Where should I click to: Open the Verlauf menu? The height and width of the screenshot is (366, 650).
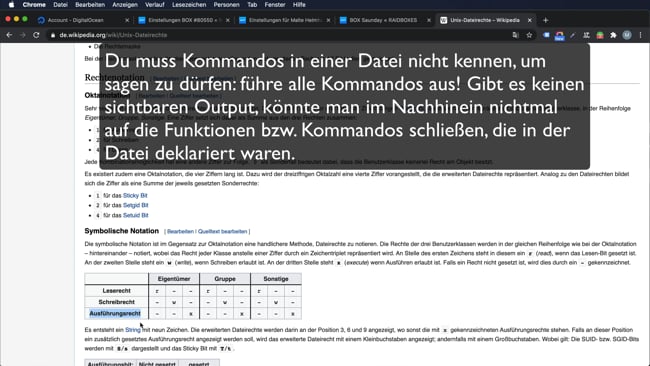pos(155,5)
